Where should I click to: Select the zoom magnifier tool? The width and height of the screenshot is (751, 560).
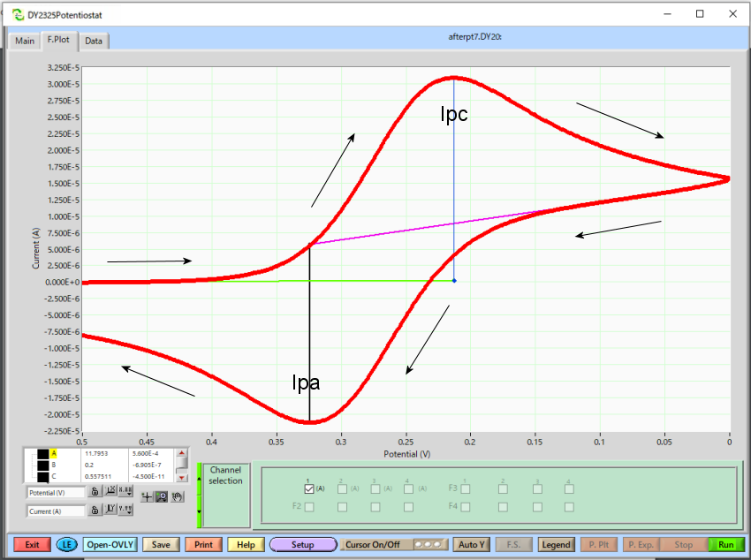pos(162,497)
